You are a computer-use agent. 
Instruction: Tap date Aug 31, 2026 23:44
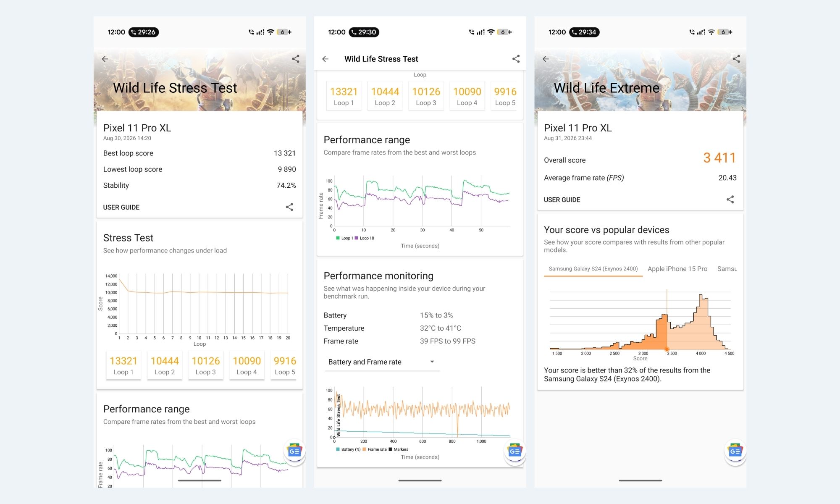coord(568,138)
